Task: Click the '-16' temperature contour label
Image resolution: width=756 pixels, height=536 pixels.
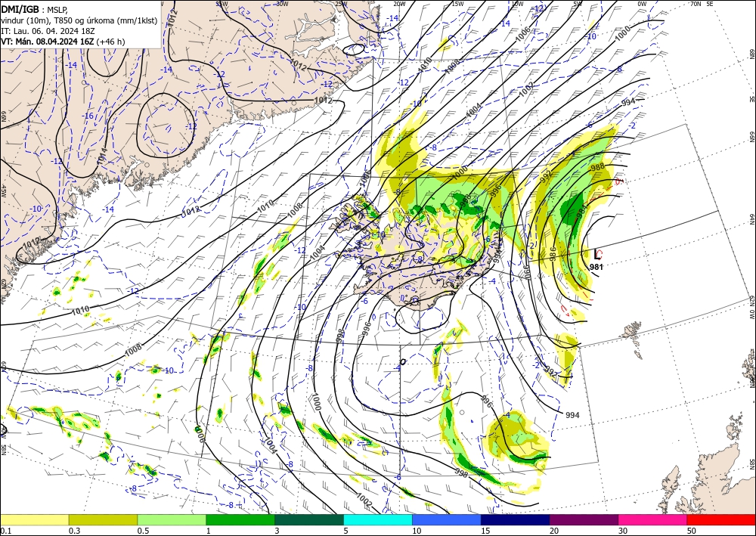Action: 88,116
